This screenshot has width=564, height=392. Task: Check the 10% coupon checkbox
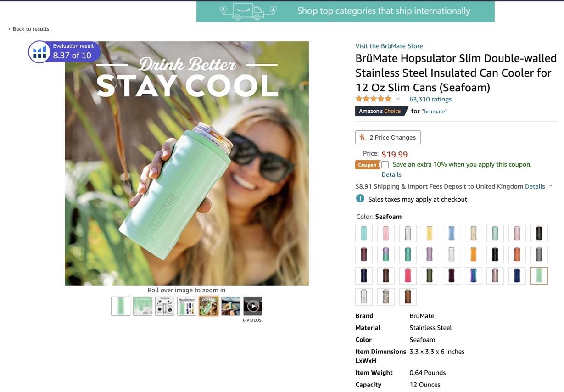[x=385, y=165]
